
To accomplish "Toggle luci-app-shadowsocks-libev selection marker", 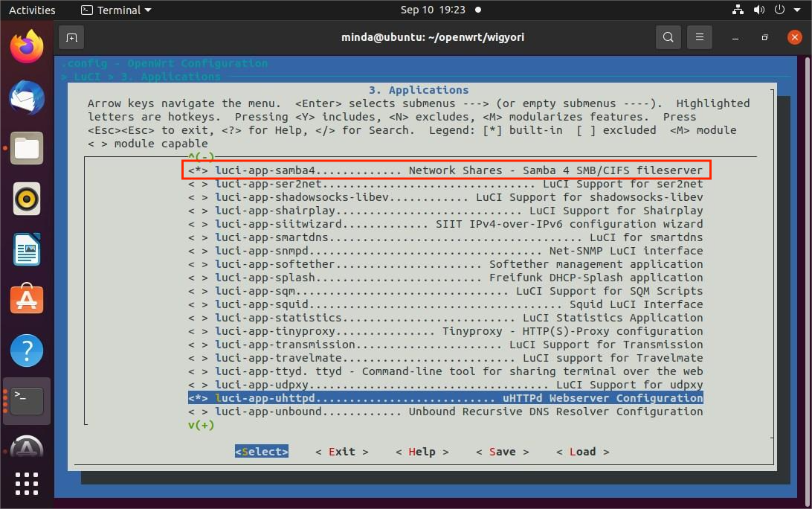I will click(x=198, y=197).
